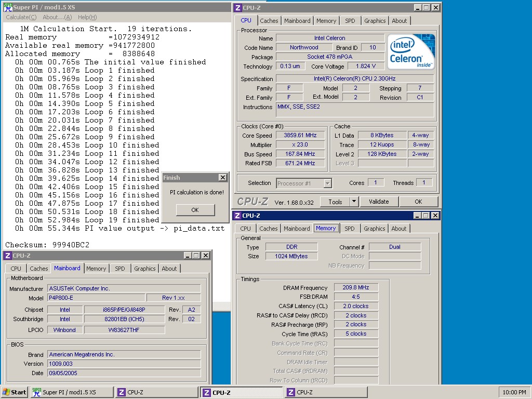Close the Finish dialog with X
Screen dimensions: 532x399
[x=222, y=178]
